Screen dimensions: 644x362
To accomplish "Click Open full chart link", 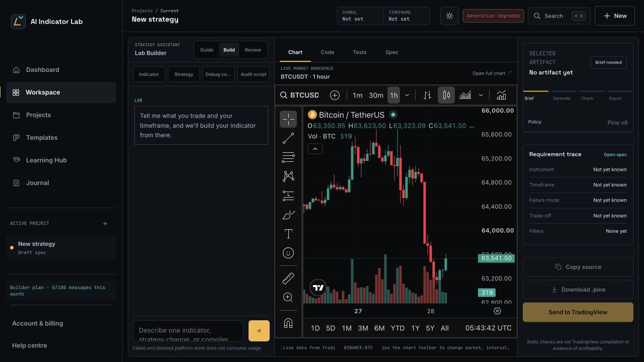I will pos(492,73).
